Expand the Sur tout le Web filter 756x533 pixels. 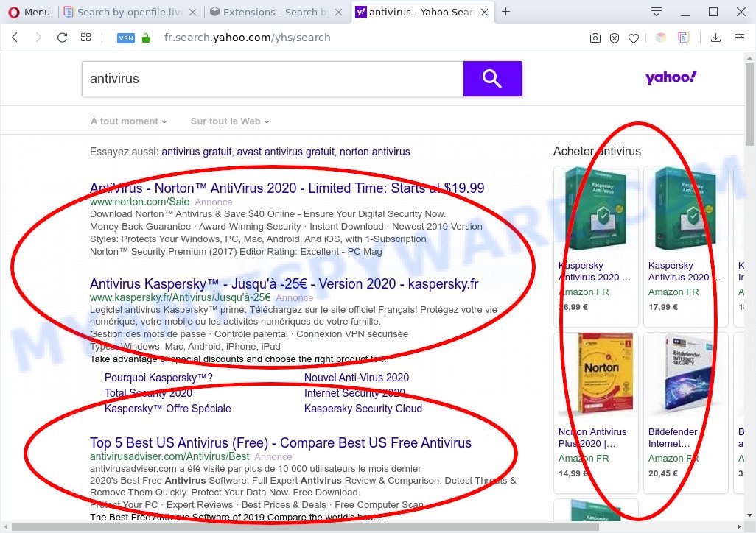(x=230, y=121)
